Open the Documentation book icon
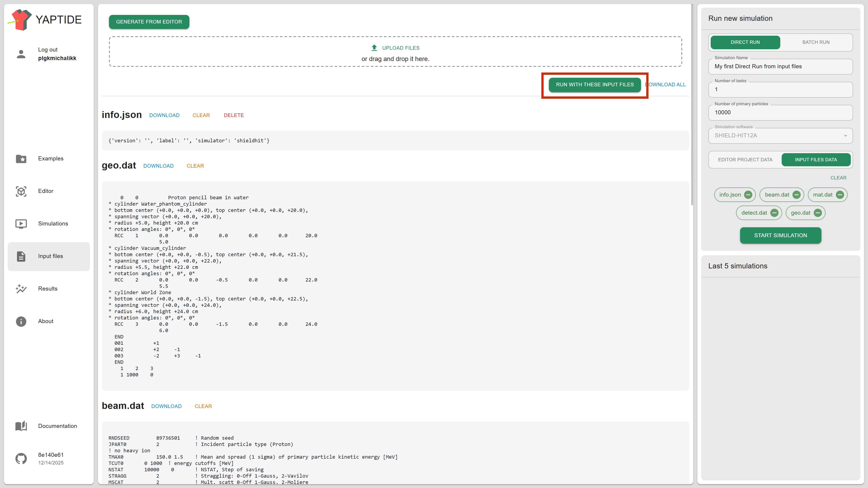 tap(21, 426)
